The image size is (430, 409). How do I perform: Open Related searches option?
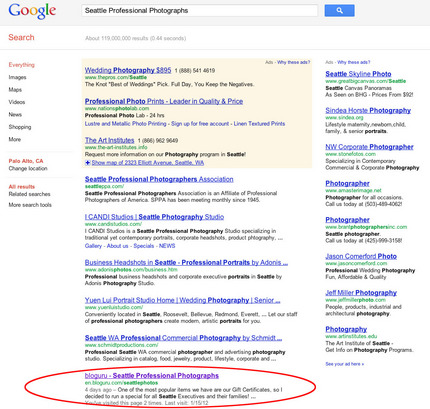(30, 194)
